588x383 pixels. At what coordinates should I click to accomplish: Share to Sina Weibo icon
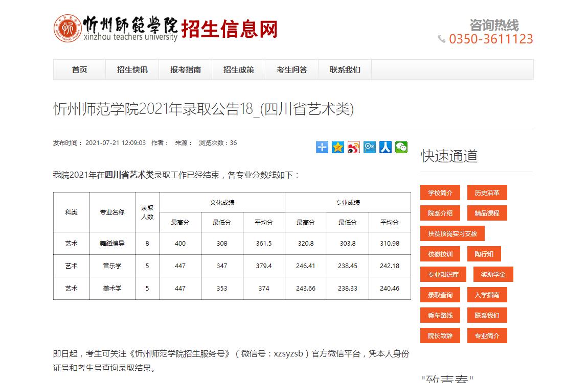coord(354,147)
